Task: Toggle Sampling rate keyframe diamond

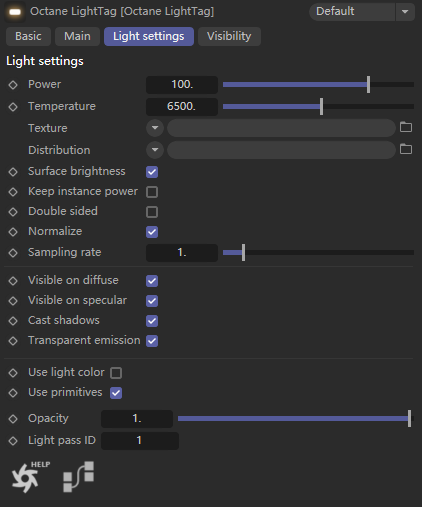Action: [13, 253]
